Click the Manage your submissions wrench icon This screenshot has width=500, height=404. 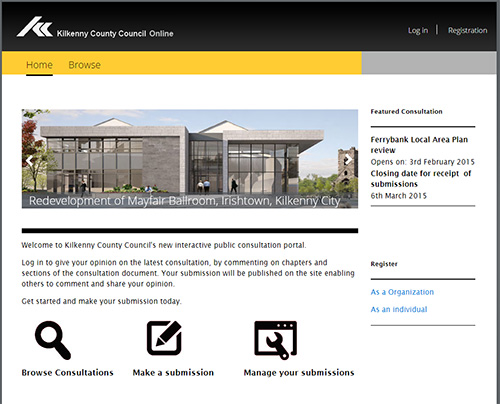(x=275, y=340)
